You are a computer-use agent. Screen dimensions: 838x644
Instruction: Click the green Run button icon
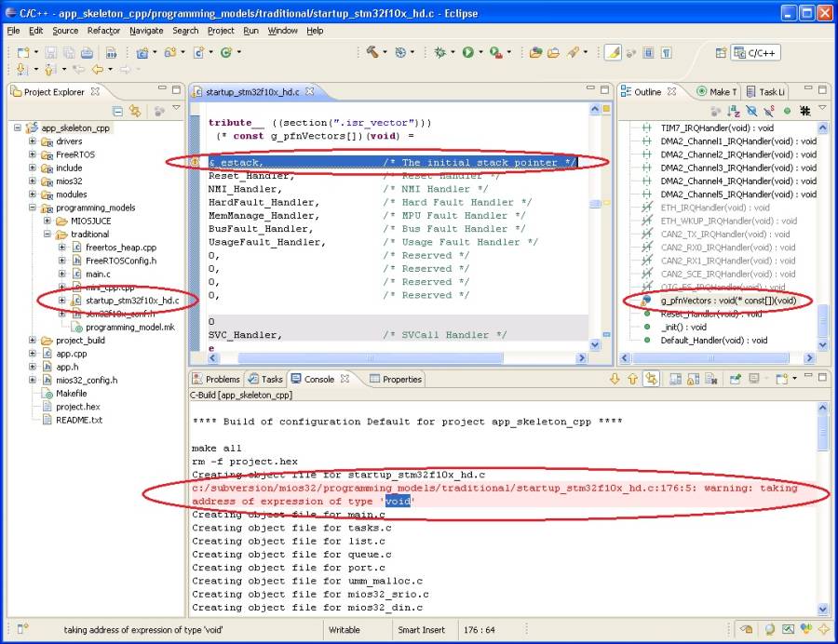pyautogui.click(x=467, y=53)
